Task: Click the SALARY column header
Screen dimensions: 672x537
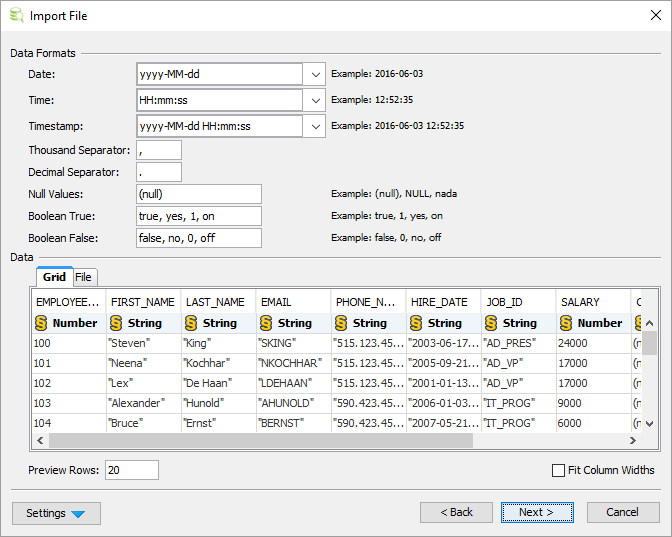Action: click(x=593, y=302)
